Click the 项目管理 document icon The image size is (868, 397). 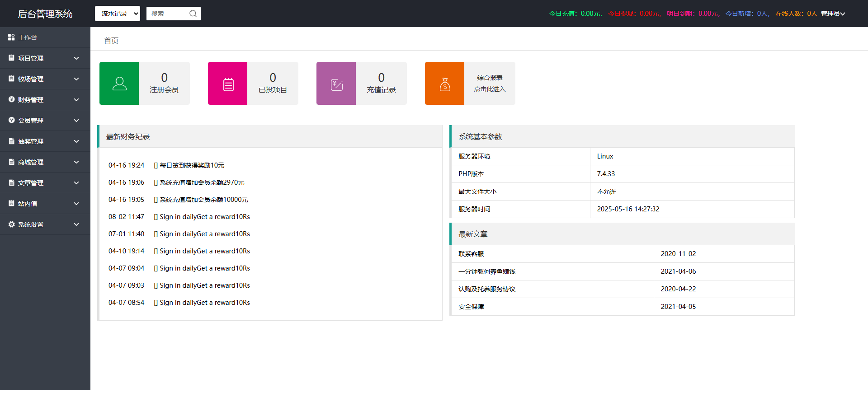pyautogui.click(x=11, y=58)
